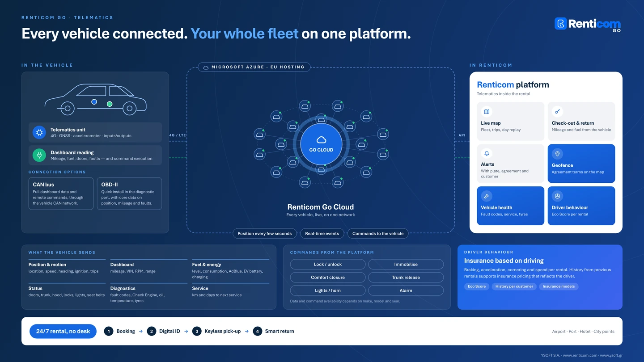Click the Vehicle health wrench icon
This screenshot has width=644, height=362.
tap(487, 196)
